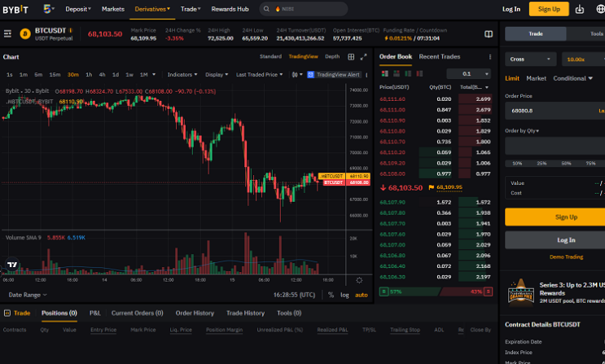This screenshot has width=605, height=364.
Task: Click the funding rate lightning icon
Action: pos(387,38)
